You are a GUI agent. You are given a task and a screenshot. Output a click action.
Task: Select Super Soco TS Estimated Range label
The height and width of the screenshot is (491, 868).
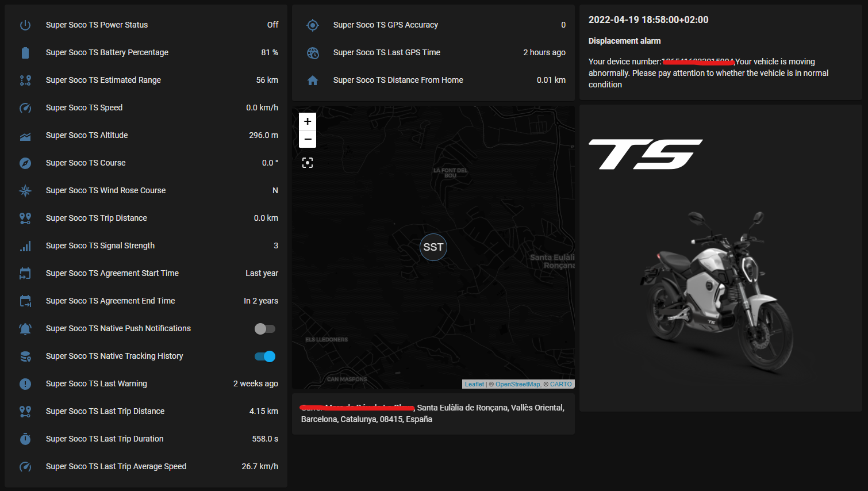click(103, 80)
